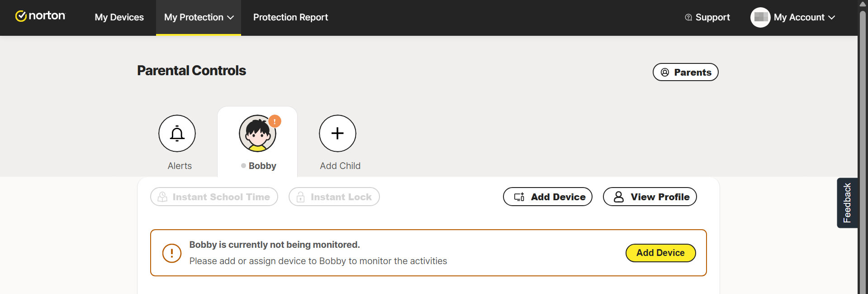Select Bobby's avatar picture

[x=257, y=134]
